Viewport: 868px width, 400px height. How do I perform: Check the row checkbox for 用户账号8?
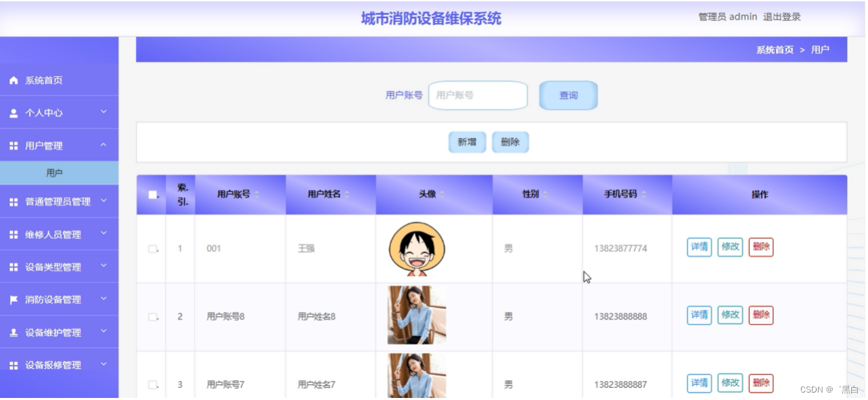point(153,317)
